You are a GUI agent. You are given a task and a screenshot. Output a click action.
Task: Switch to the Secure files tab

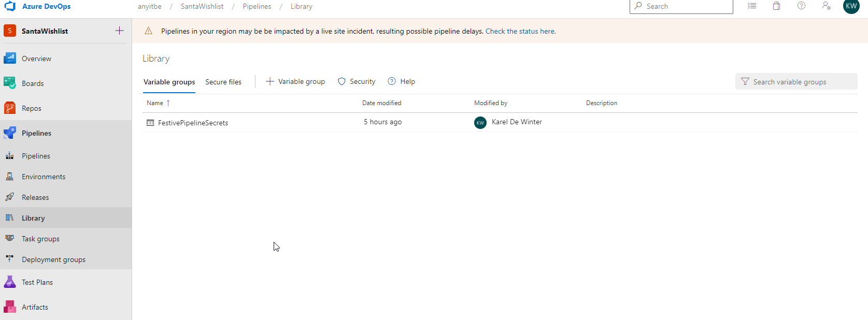click(x=223, y=82)
